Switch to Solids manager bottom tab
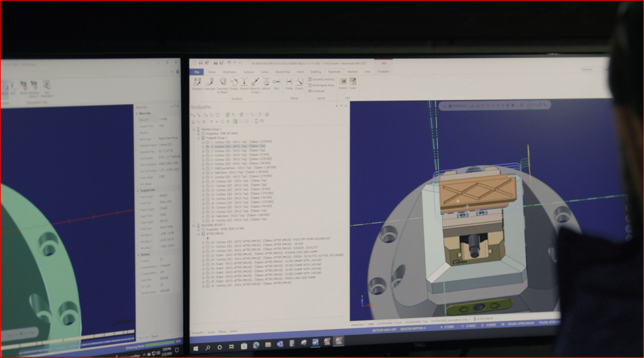Viewport: 644px width, 358px height. point(211,332)
